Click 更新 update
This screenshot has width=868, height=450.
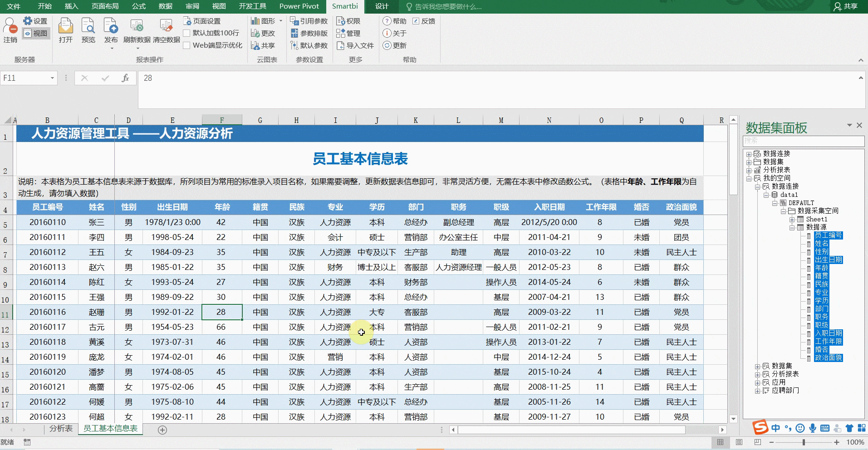[395, 45]
